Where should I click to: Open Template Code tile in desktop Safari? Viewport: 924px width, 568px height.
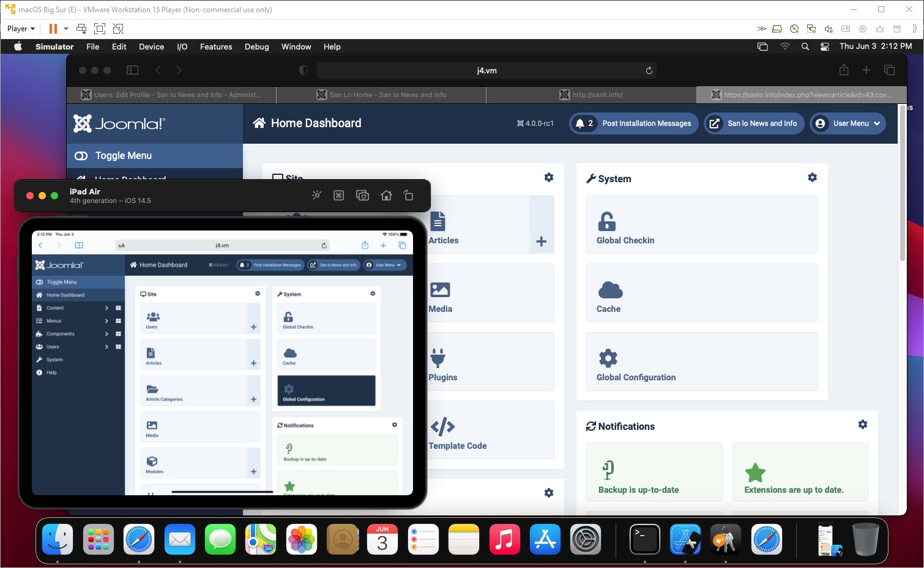coord(490,430)
